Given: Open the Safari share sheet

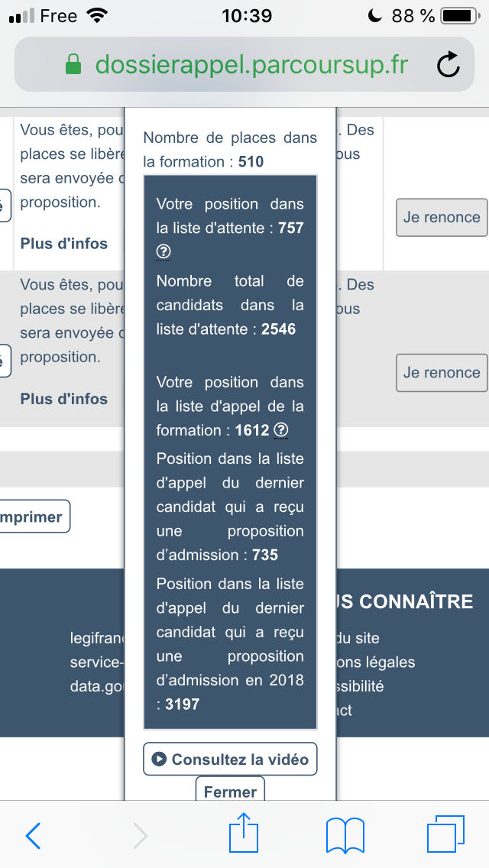Looking at the screenshot, I should coord(244,833).
